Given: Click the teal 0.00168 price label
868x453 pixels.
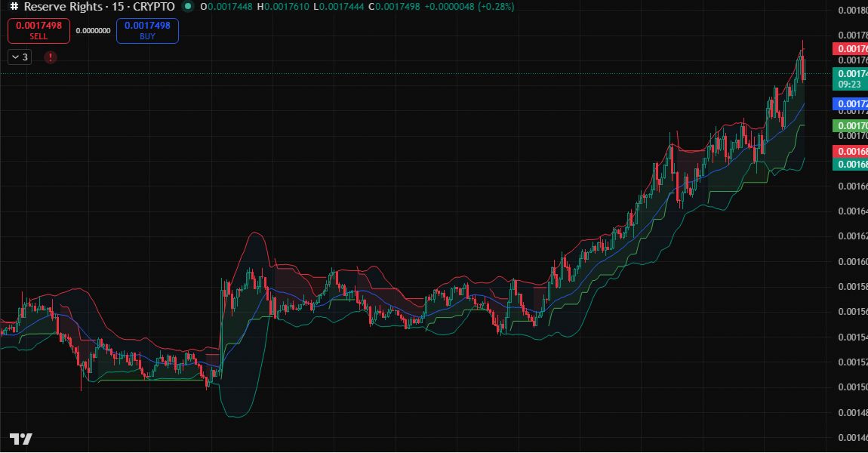Looking at the screenshot, I should click(x=851, y=164).
